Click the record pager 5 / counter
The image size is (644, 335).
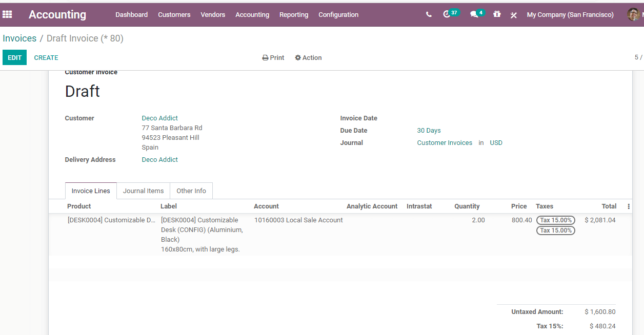pyautogui.click(x=638, y=57)
